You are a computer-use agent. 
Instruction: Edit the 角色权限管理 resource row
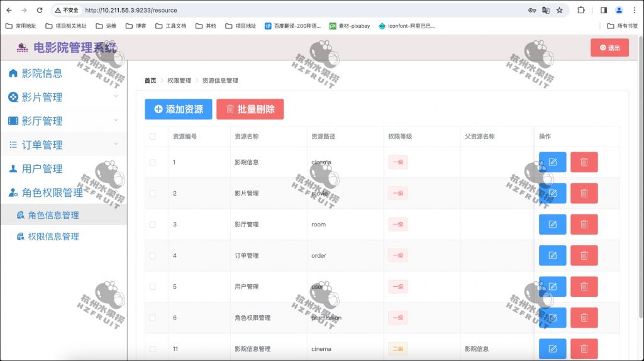click(552, 318)
